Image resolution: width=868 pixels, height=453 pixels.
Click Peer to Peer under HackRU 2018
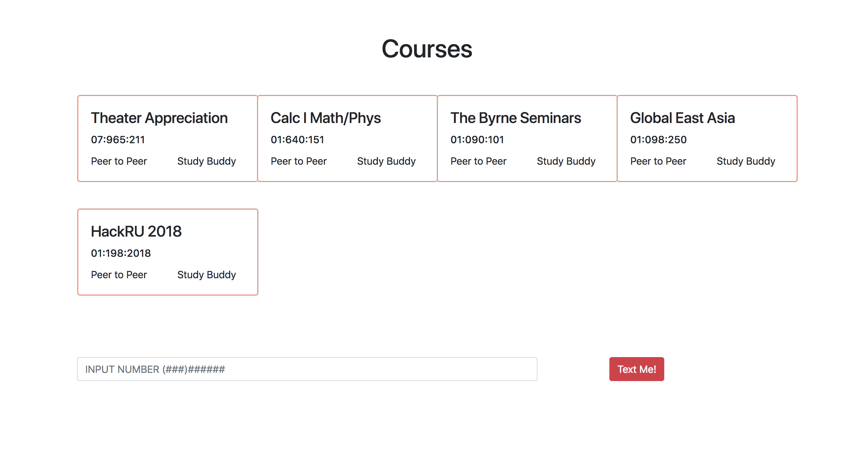point(119,275)
